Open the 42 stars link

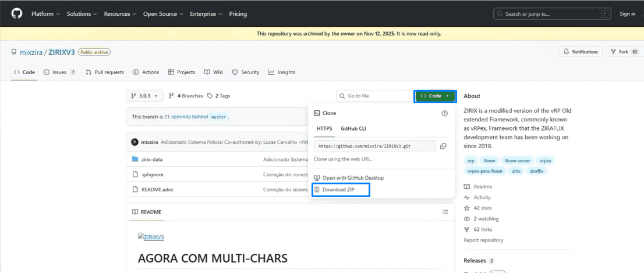pos(477,208)
